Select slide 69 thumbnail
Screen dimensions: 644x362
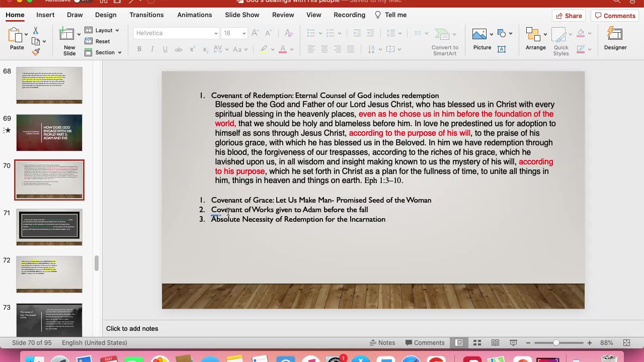pos(49,133)
